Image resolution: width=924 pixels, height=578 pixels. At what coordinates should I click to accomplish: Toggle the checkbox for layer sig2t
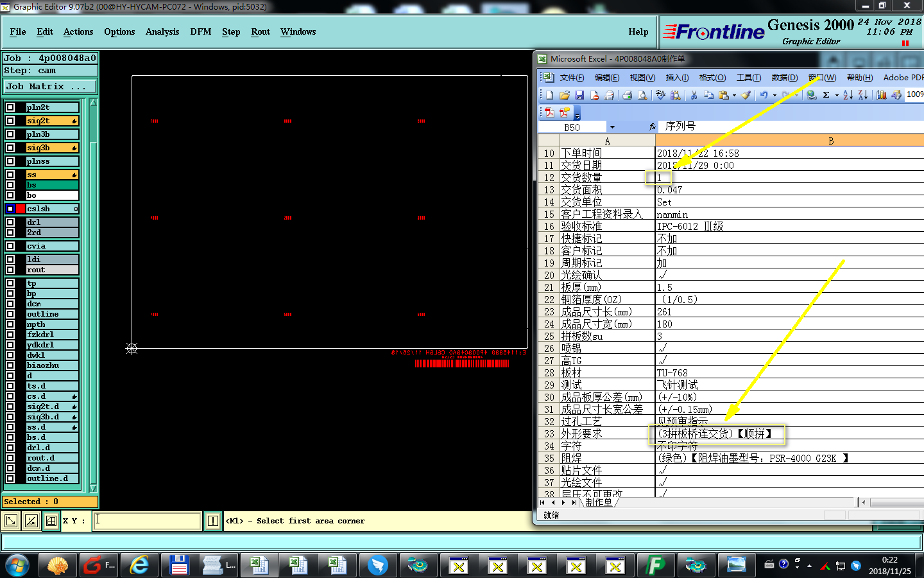point(10,121)
